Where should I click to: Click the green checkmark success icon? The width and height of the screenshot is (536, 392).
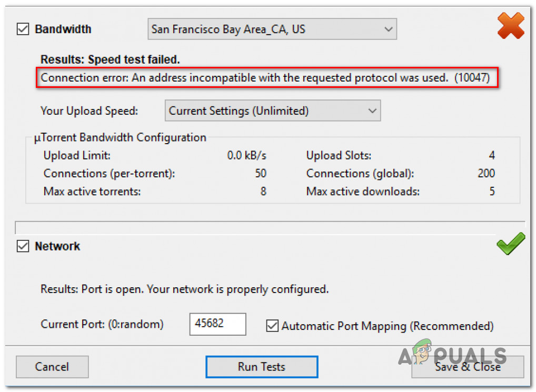click(x=510, y=244)
